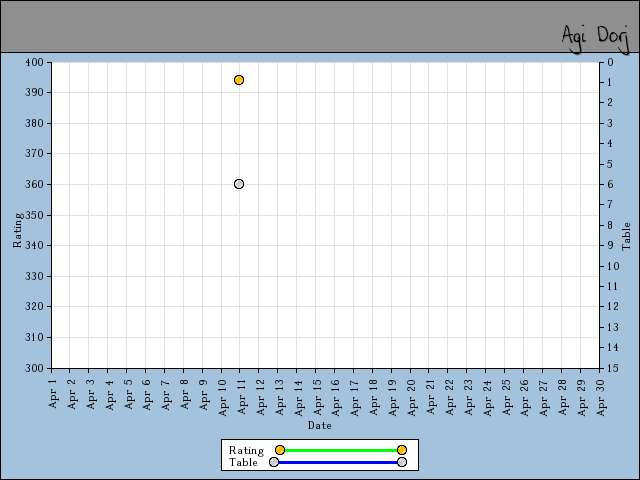Click table axis value 10
The image size is (640, 480).
(x=613, y=267)
